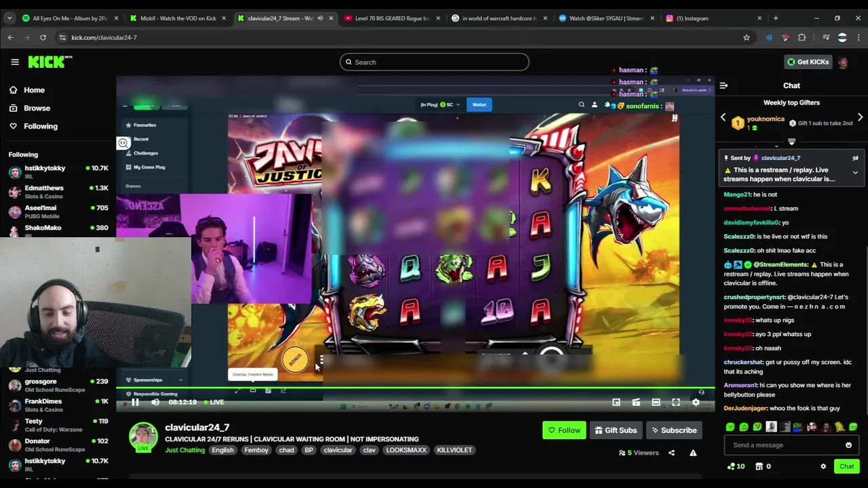Screen dimensions: 868x488
Task: Open hstikkytokky channel with 10.7K viewers
Action: [x=58, y=171]
